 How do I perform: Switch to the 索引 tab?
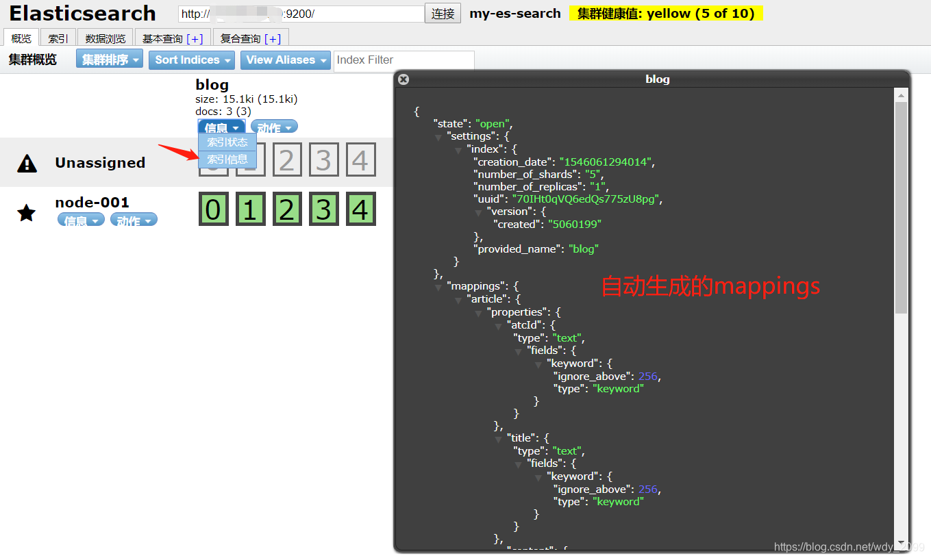coord(58,38)
